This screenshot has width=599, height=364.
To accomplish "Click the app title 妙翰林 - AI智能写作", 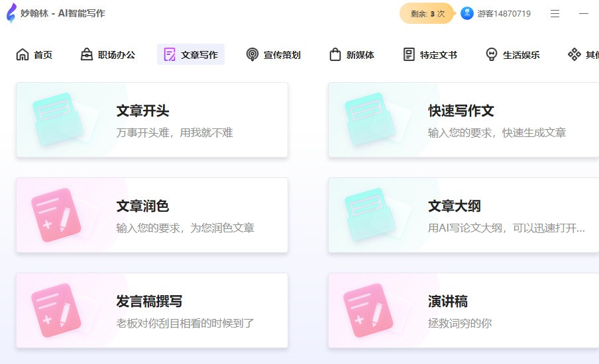I will [x=63, y=13].
